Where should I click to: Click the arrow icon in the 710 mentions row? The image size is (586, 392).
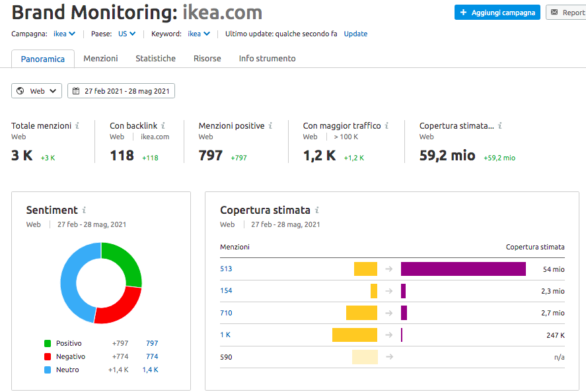coord(389,313)
